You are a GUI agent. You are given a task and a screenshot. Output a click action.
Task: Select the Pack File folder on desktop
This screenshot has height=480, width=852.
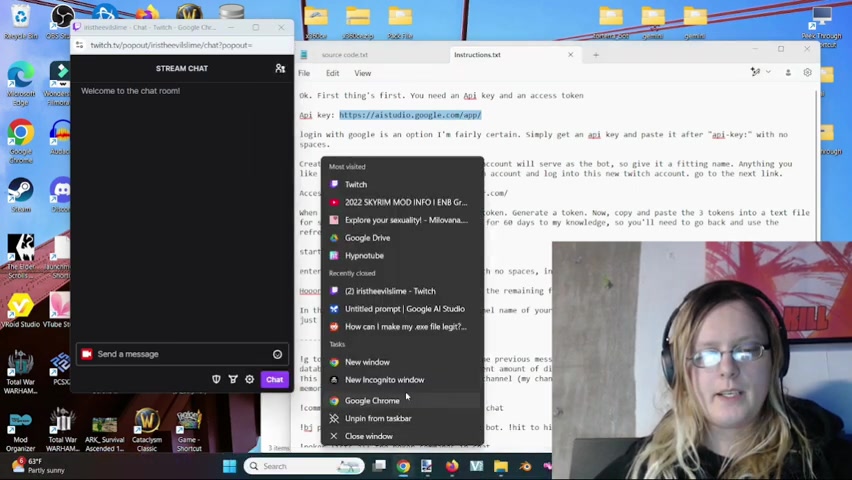(x=400, y=23)
